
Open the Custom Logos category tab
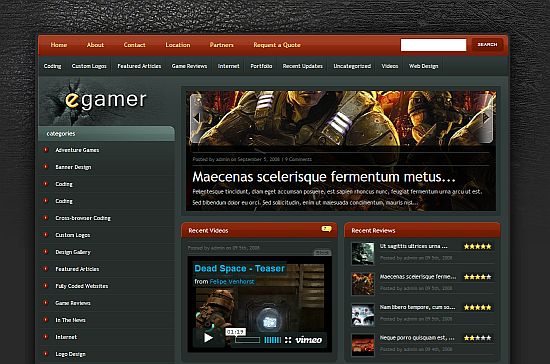point(89,66)
